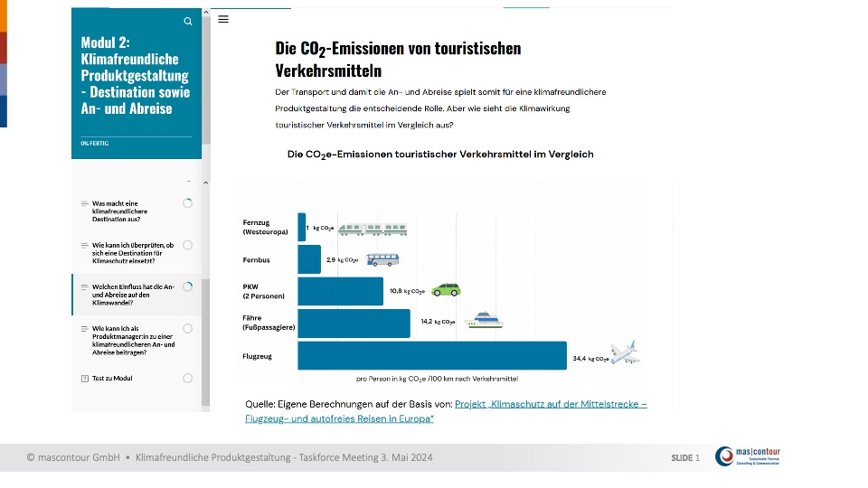Screen dimensions: 868x488
Task: Click heading 'Die CO2-Emissionen von touristischen Verkehrsmitteln'
Action: point(398,60)
